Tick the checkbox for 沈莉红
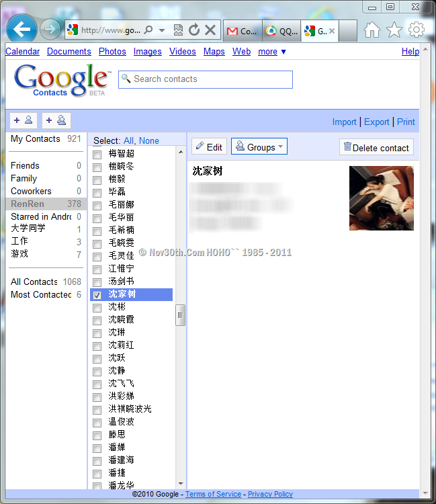 click(x=97, y=346)
